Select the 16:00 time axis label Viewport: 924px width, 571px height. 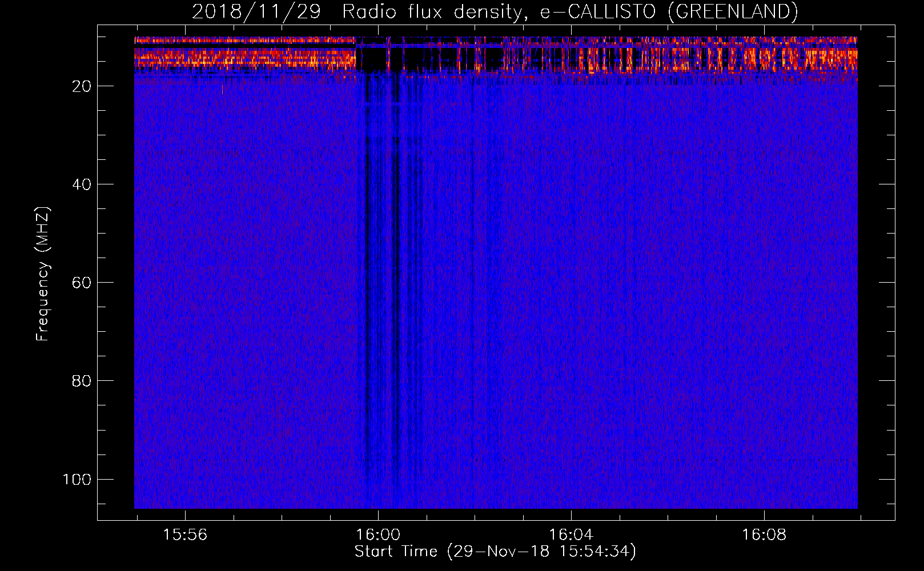click(377, 535)
